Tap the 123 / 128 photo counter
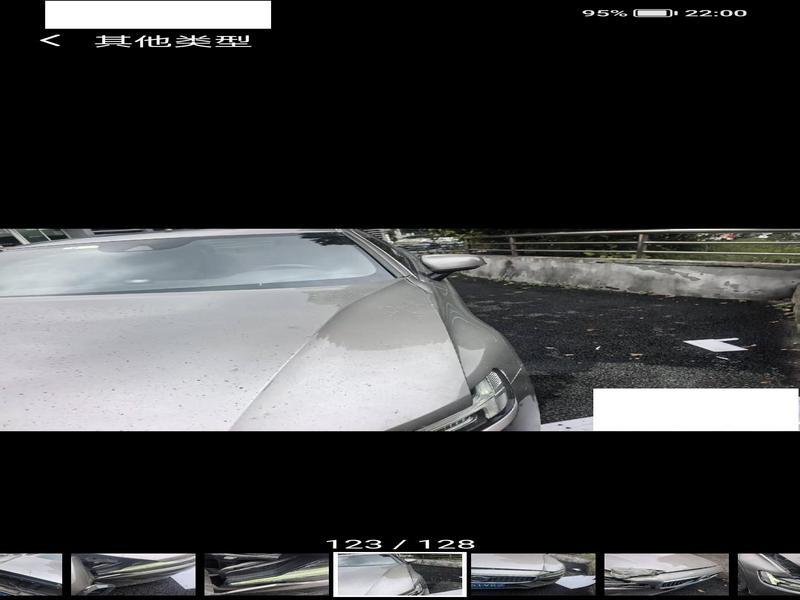800x600 pixels. point(400,544)
